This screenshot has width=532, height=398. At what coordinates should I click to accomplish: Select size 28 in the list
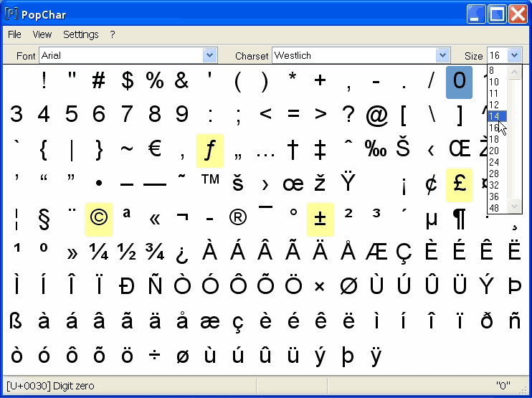pos(498,174)
